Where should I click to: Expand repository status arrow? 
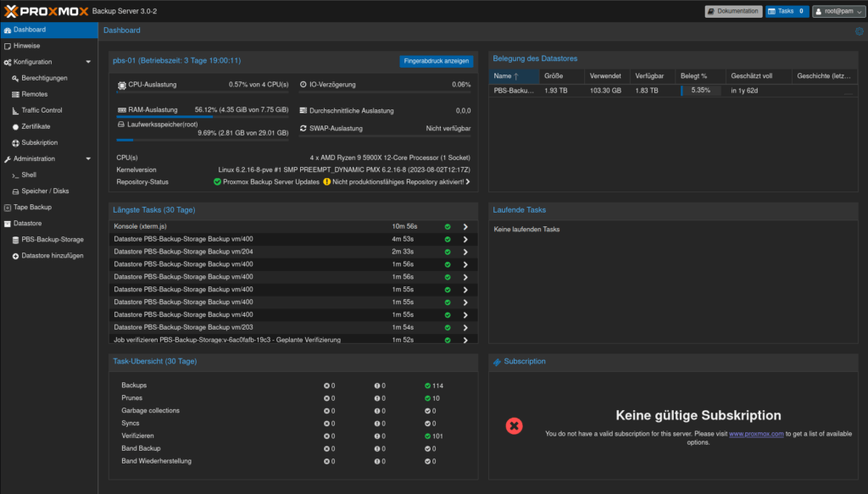468,181
